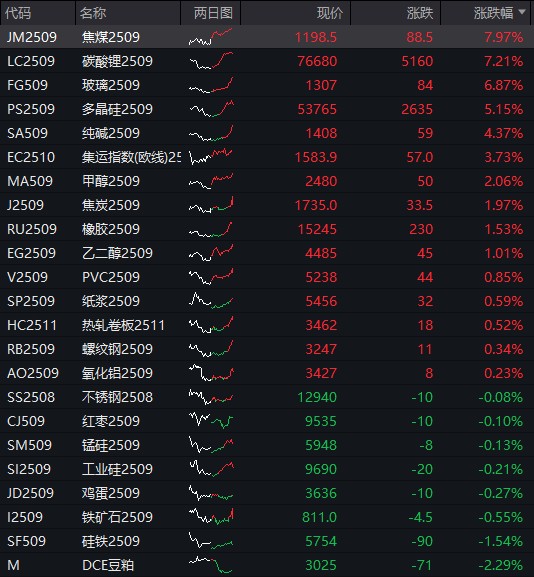Open the 多晶硅2509 mini trend chart
This screenshot has width=534, height=577.
click(211, 109)
